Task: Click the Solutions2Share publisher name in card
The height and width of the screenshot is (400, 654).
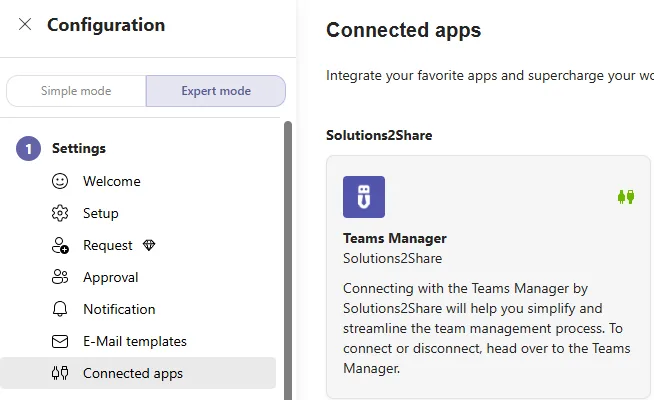Action: coord(392,258)
